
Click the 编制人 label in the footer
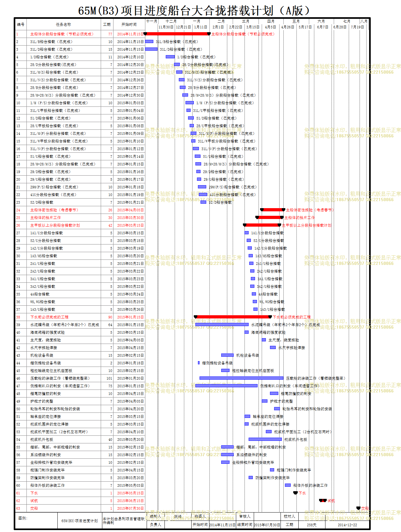(155, 516)
